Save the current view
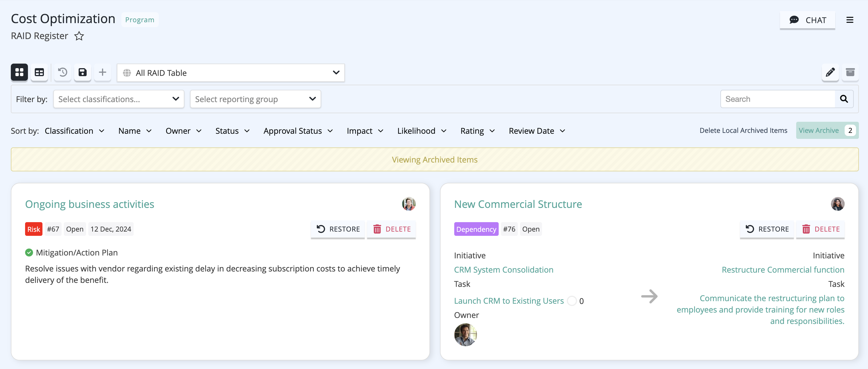 pos(83,72)
